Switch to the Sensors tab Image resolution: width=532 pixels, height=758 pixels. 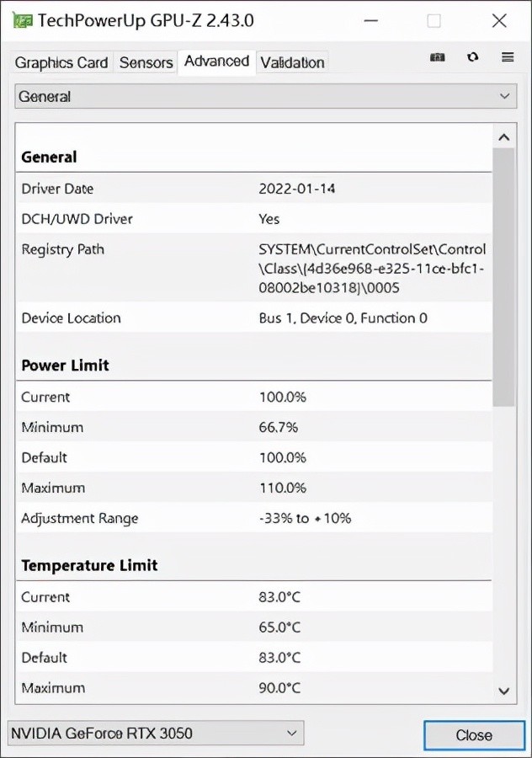click(x=145, y=62)
